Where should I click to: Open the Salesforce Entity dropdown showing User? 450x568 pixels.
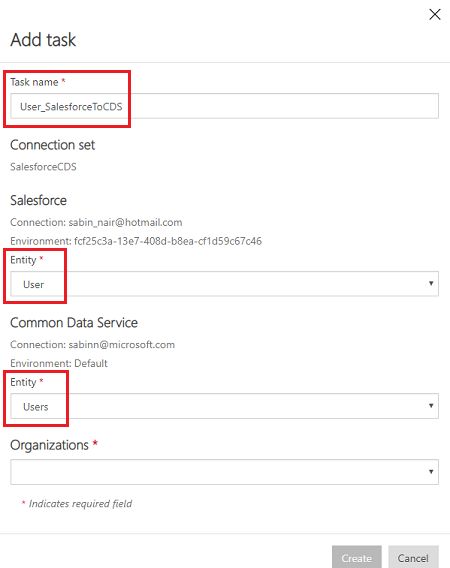pos(224,284)
